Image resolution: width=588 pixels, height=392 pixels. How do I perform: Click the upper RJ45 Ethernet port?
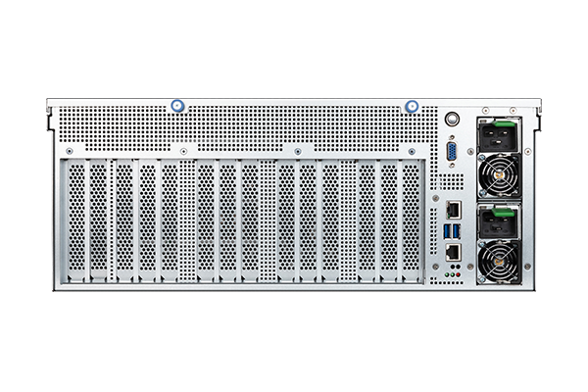click(x=454, y=210)
